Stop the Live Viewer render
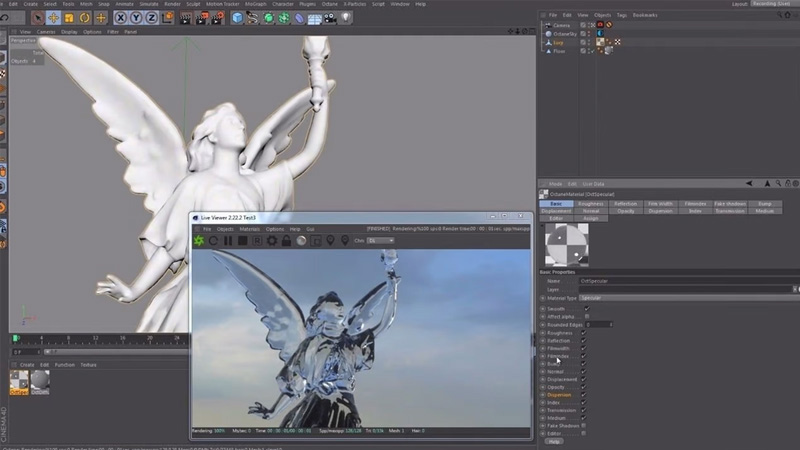 [243, 241]
